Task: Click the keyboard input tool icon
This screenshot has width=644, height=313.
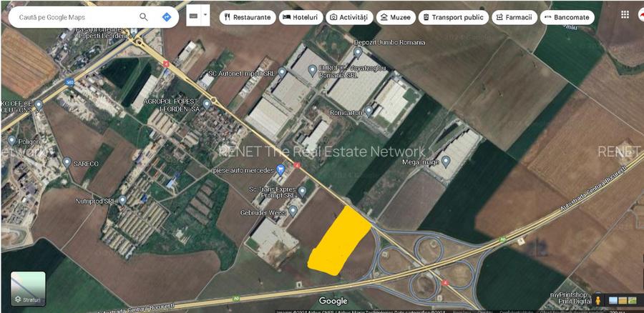Action: pos(194,15)
